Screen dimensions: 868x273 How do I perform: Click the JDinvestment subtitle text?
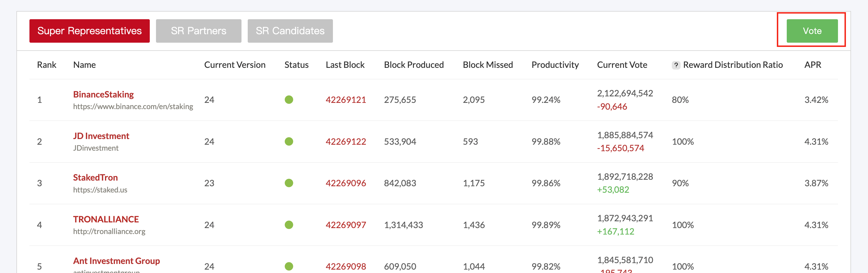click(96, 148)
